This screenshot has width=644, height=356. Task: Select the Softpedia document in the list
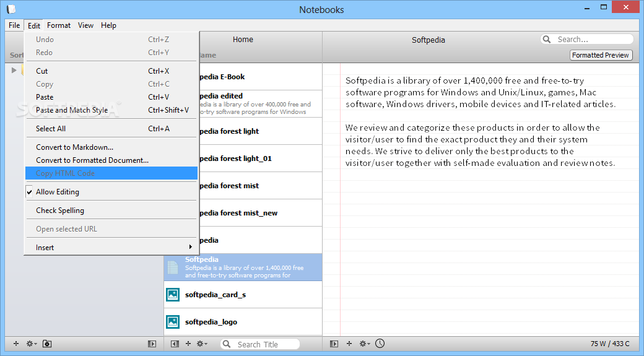tap(243, 267)
